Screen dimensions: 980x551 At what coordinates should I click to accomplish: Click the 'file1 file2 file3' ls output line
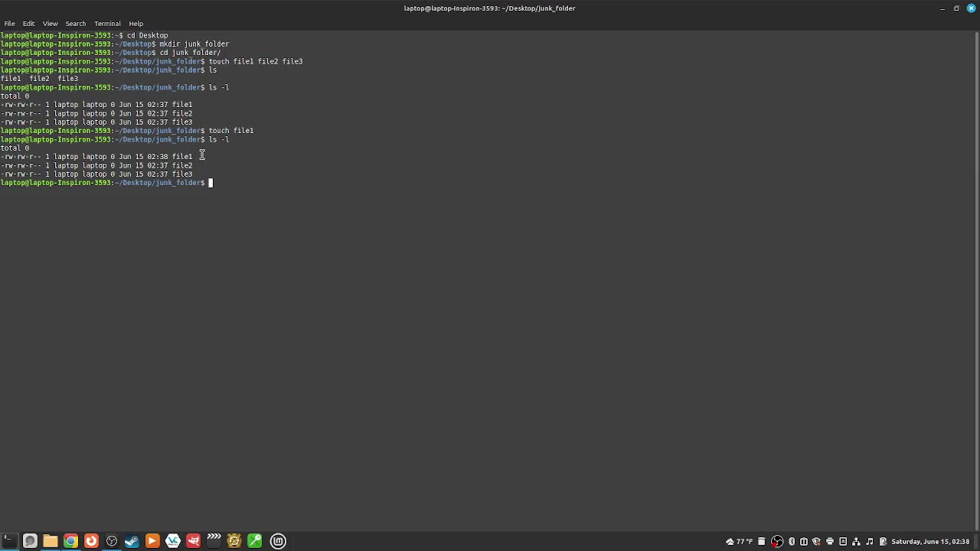click(39, 79)
